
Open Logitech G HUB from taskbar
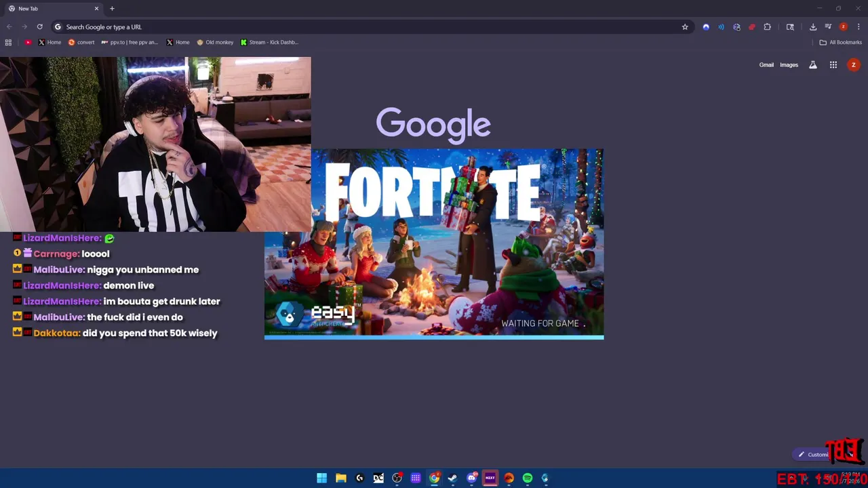click(x=359, y=478)
